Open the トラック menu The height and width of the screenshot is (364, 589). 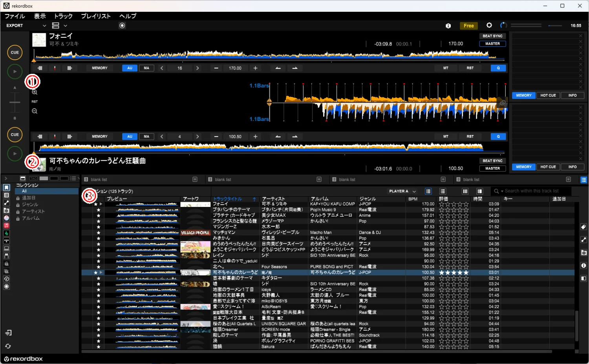pos(63,16)
